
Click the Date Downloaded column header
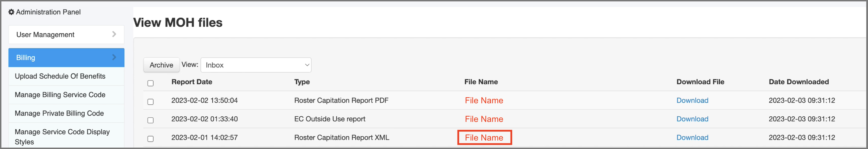pos(799,82)
